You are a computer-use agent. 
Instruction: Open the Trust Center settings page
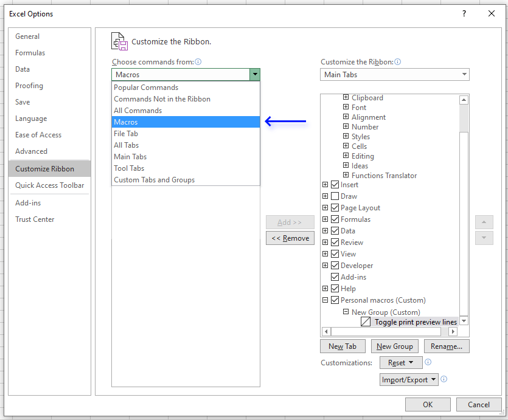(x=35, y=219)
